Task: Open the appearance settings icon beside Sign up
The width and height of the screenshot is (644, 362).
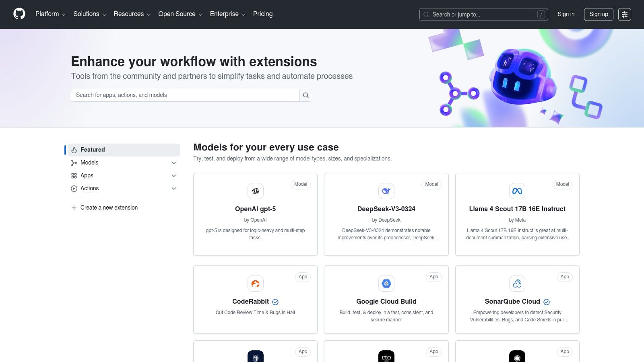Action: click(624, 14)
